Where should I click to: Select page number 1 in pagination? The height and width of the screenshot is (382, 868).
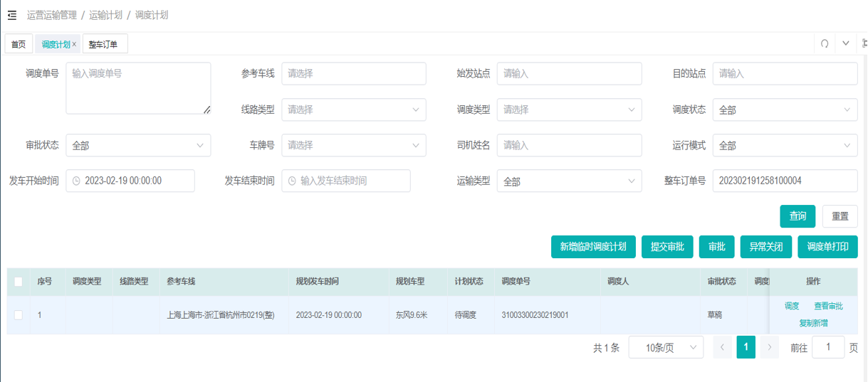pos(746,347)
